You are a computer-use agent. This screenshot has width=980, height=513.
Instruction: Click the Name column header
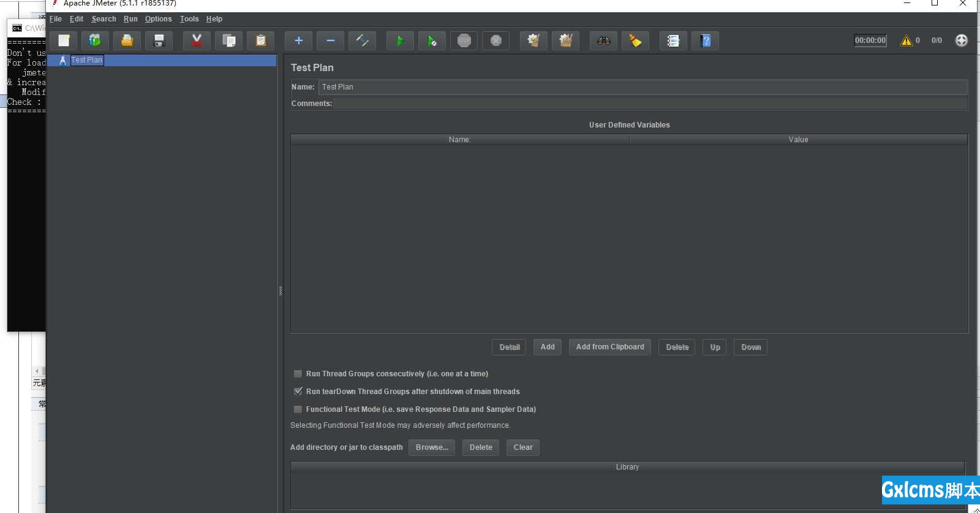(x=460, y=140)
